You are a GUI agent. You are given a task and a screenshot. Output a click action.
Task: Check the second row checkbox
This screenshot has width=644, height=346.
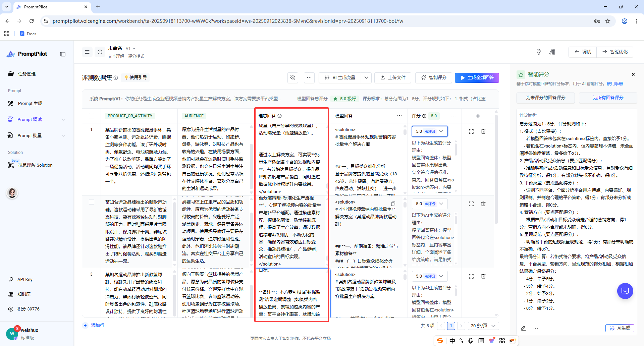click(92, 202)
